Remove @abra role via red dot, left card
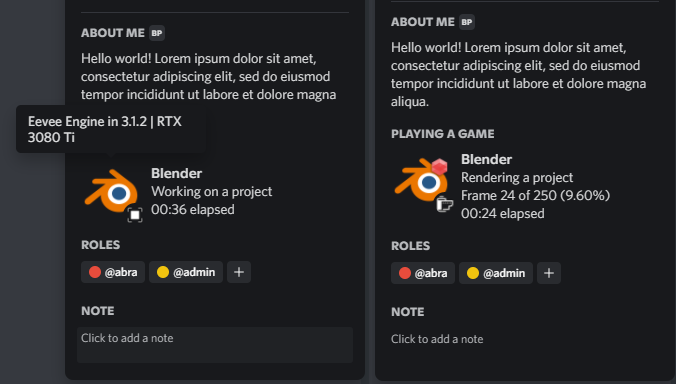This screenshot has height=384, width=676. 95,272
